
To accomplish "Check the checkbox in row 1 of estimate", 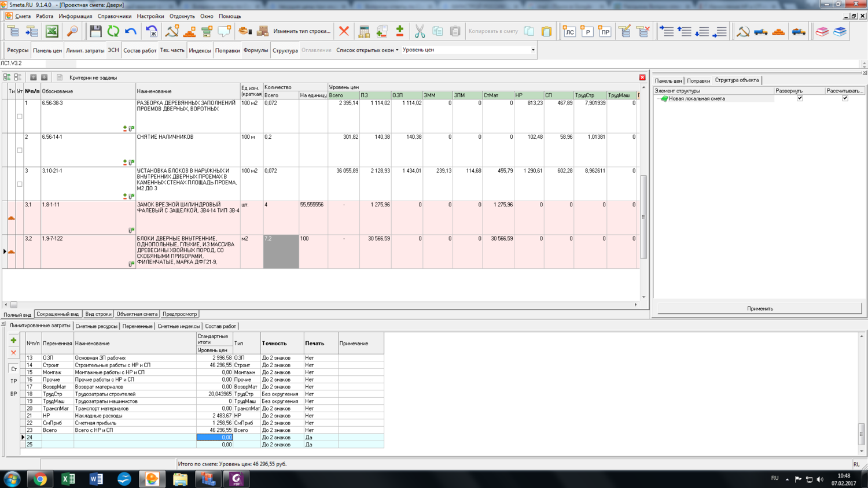I will pyautogui.click(x=20, y=116).
